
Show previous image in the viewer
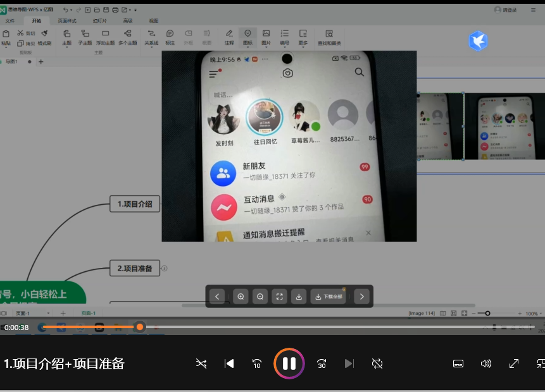point(217,297)
